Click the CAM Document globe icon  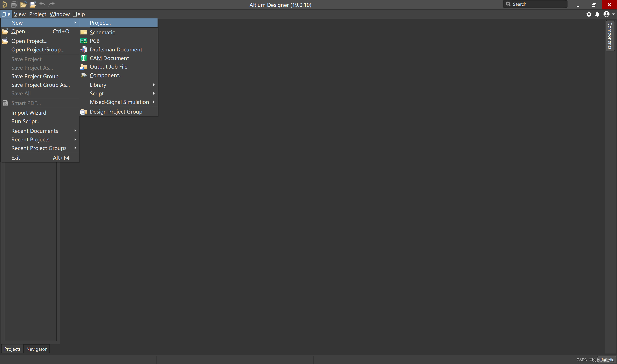[83, 58]
